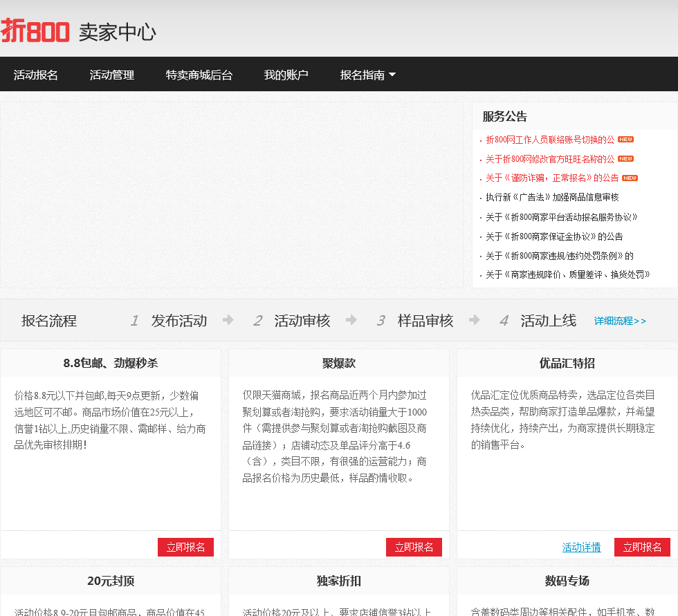Select step 2 活动审核
Image resolution: width=678 pixels, height=616 pixels.
pyautogui.click(x=292, y=321)
